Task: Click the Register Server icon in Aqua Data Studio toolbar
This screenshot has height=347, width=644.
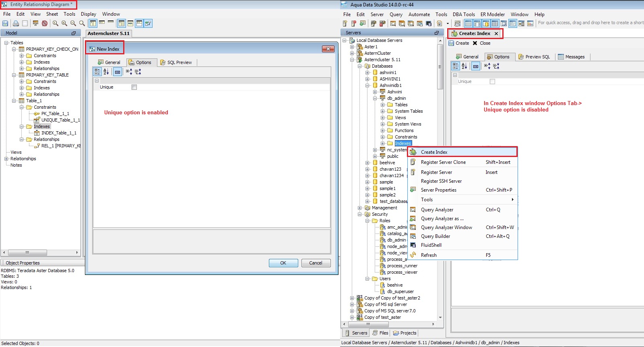Action: click(345, 23)
